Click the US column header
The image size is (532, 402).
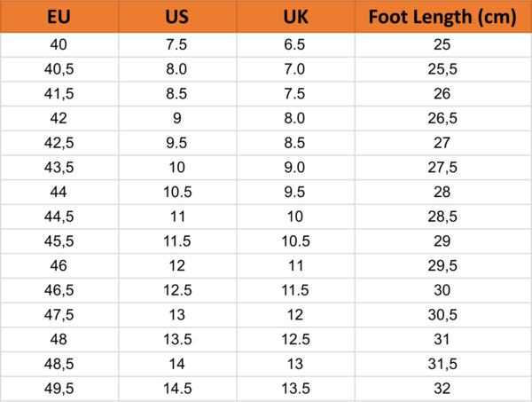176,17
